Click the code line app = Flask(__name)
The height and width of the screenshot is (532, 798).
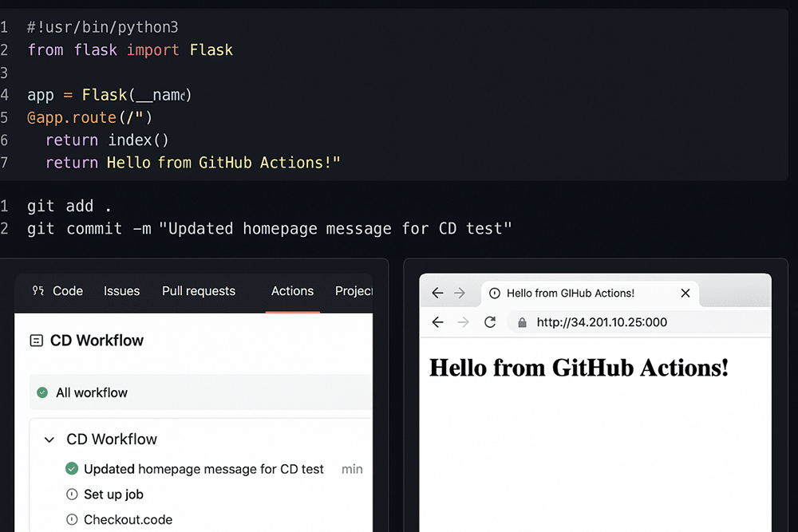pyautogui.click(x=109, y=95)
